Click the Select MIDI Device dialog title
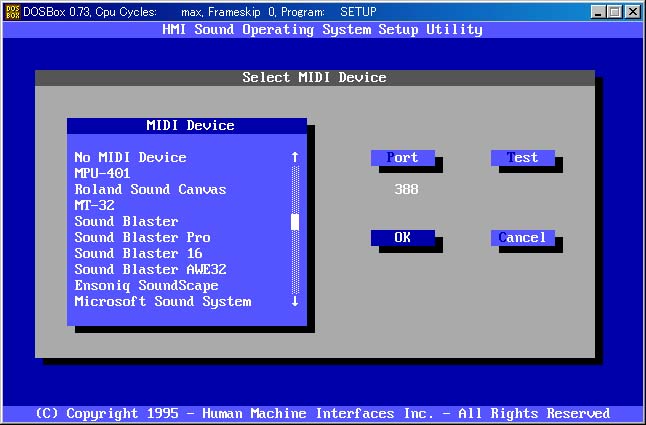 click(315, 77)
